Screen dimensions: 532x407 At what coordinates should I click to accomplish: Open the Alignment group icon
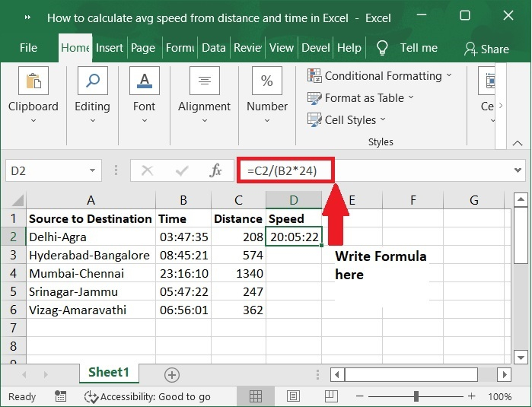pyautogui.click(x=204, y=81)
